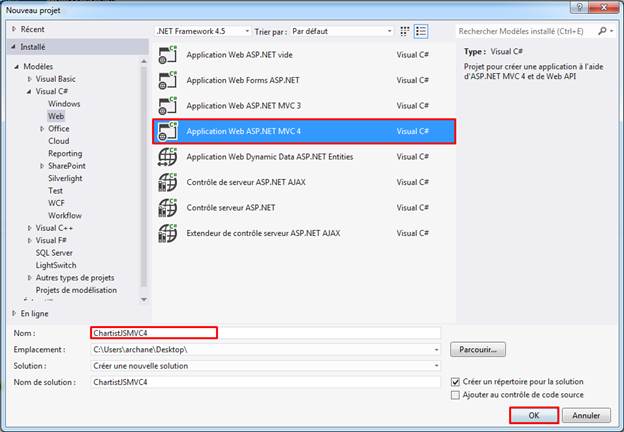Open the Trier par Par défaut dropdown
Screen dimensions: 624x432
(x=341, y=31)
